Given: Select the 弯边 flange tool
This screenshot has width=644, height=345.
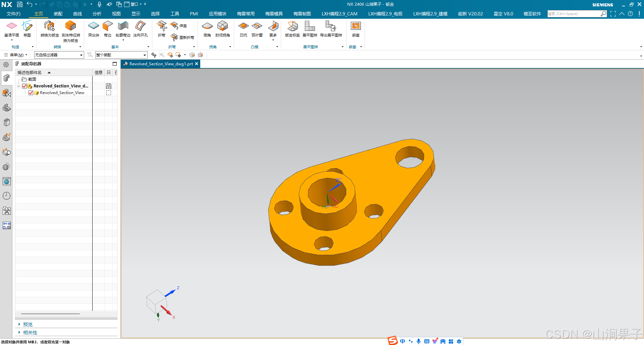Looking at the screenshot, I should tap(108, 29).
